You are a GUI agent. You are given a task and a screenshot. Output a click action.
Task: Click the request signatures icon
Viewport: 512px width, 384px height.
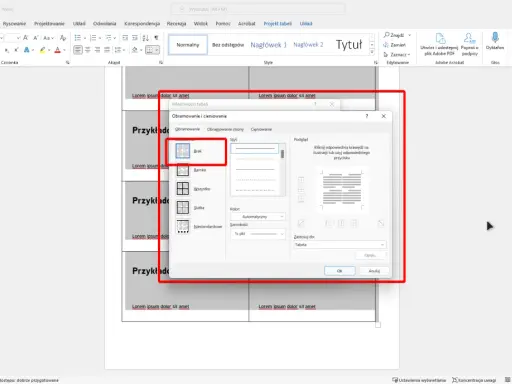[469, 38]
